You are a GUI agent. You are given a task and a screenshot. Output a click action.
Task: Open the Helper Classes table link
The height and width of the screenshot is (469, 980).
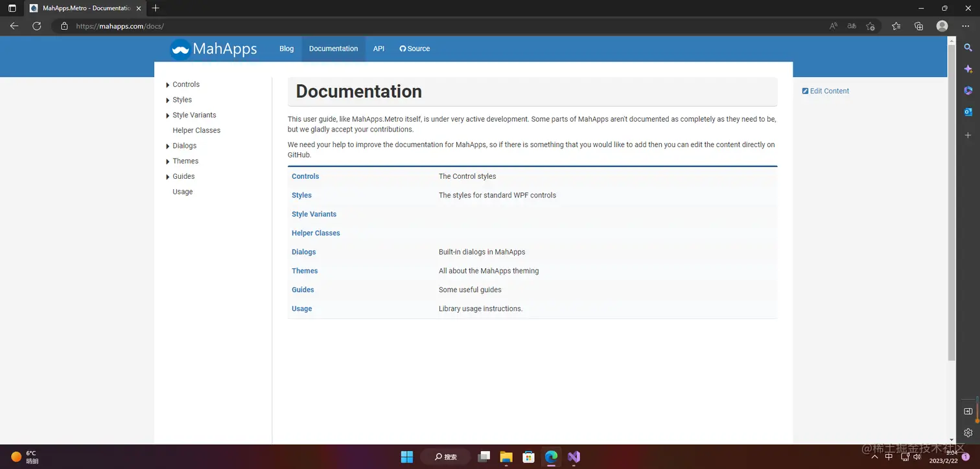(316, 233)
